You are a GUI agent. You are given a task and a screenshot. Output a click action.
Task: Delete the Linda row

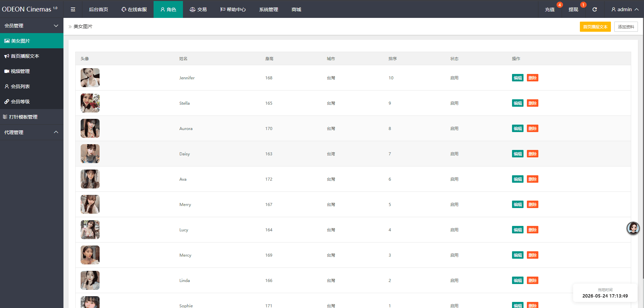point(533,280)
